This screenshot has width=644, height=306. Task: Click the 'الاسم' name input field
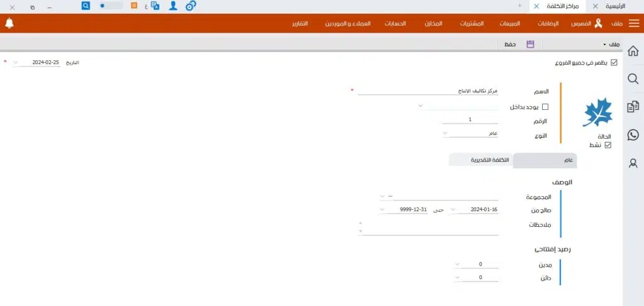428,91
